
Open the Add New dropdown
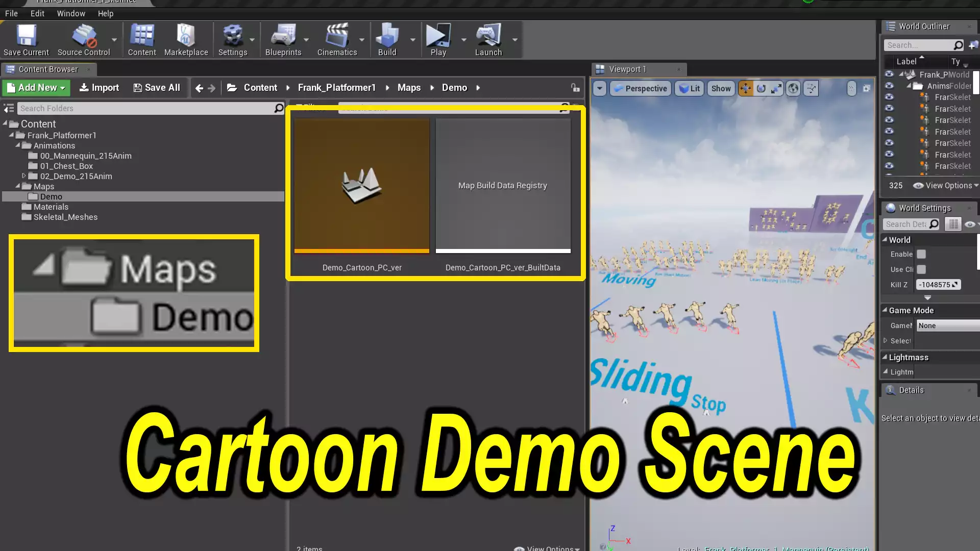tap(37, 88)
